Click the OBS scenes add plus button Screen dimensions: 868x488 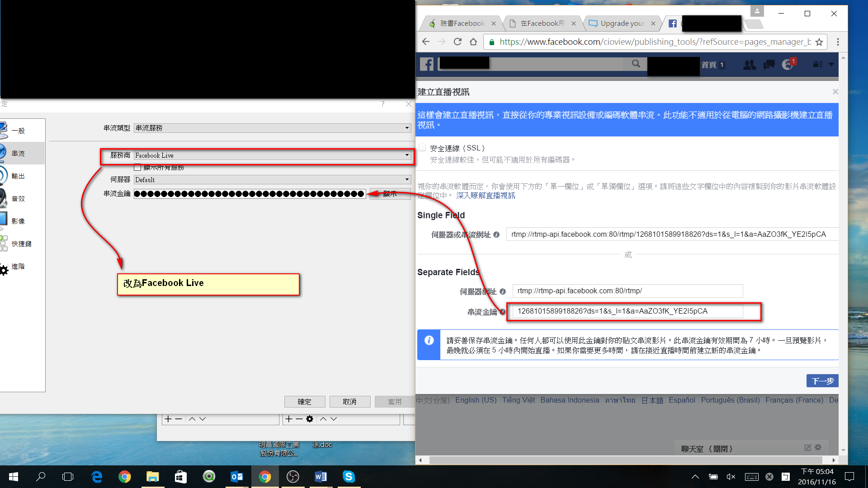point(168,419)
